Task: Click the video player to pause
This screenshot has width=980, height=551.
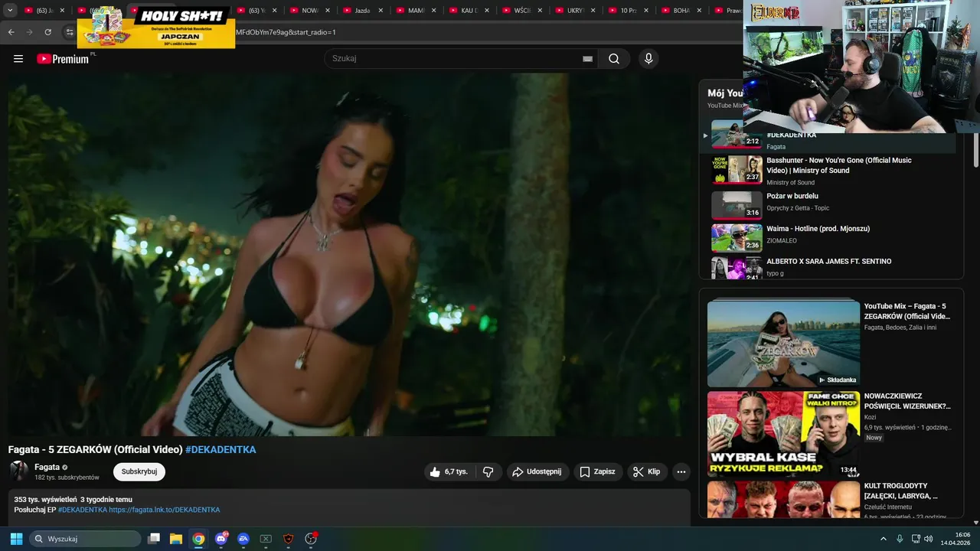Action: coord(349,255)
